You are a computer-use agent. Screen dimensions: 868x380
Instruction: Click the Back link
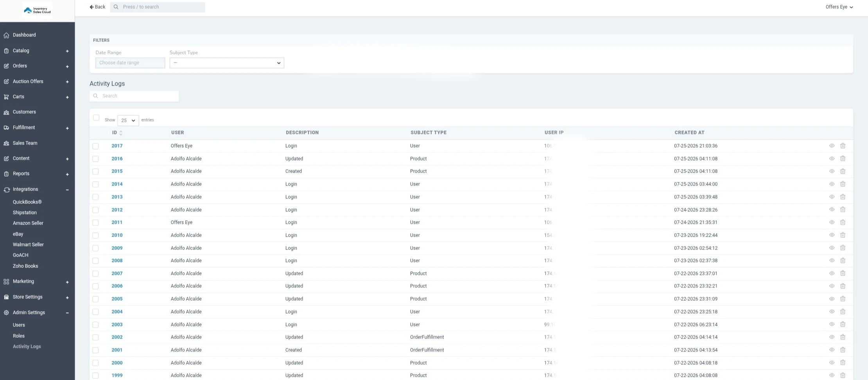tap(97, 7)
